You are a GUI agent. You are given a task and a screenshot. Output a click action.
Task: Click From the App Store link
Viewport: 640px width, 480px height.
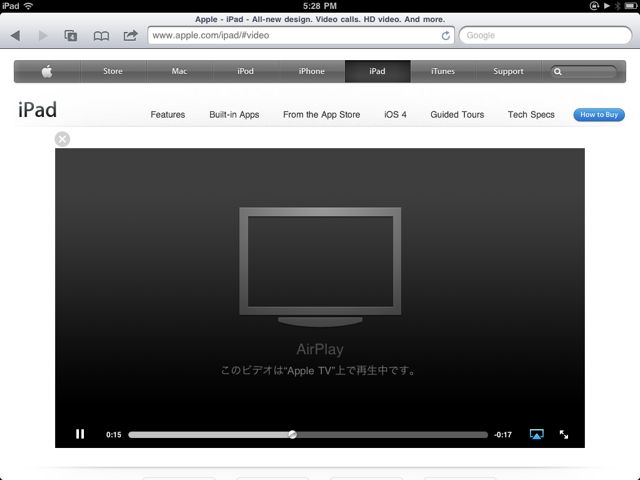pos(322,115)
